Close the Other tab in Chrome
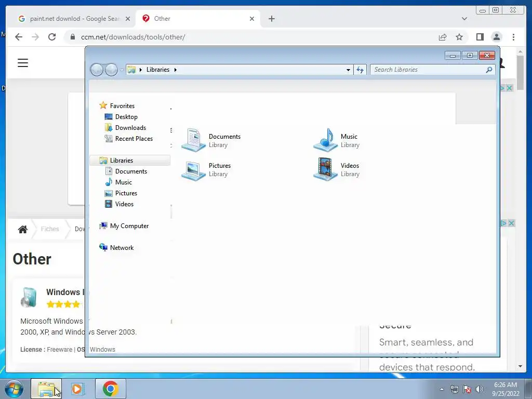Viewport: 532px width, 399px height. (x=252, y=19)
